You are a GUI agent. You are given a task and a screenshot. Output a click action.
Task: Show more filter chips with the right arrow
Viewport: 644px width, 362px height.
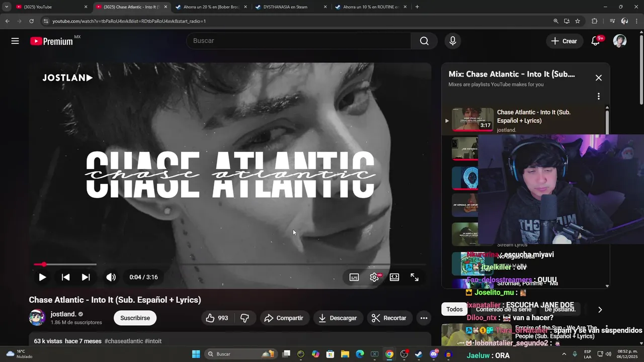[600, 310]
